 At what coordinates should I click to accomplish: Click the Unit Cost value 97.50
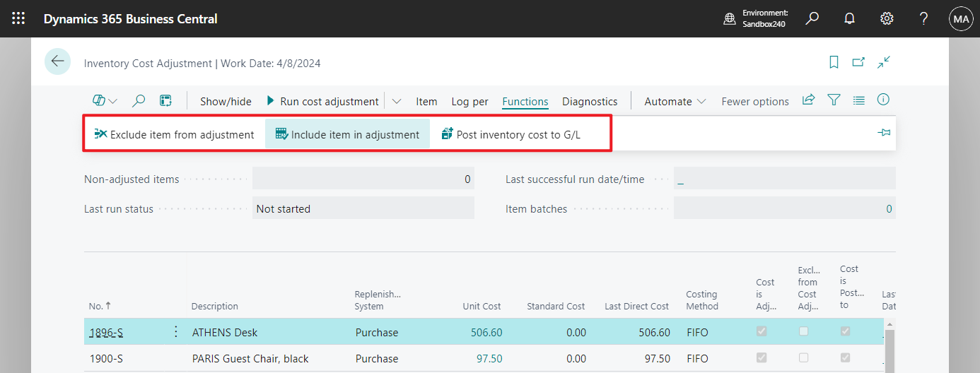coord(489,358)
